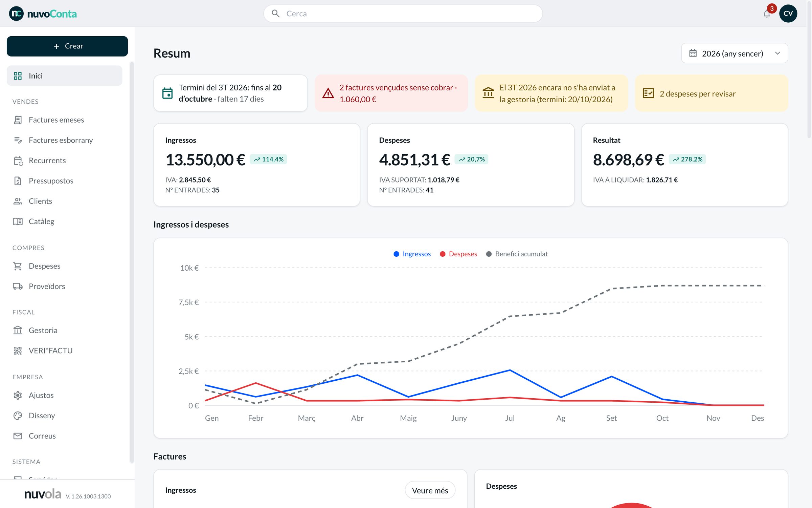Open the Gestoria menu item

click(64, 330)
